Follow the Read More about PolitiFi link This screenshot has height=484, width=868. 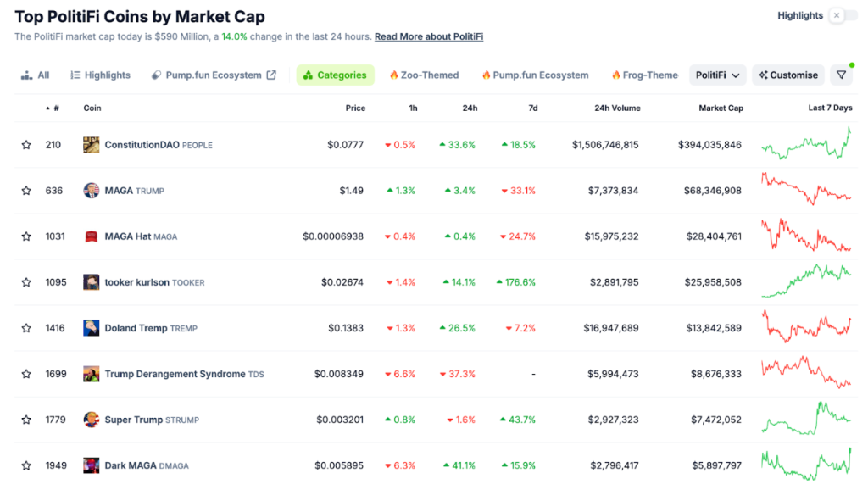(x=429, y=36)
